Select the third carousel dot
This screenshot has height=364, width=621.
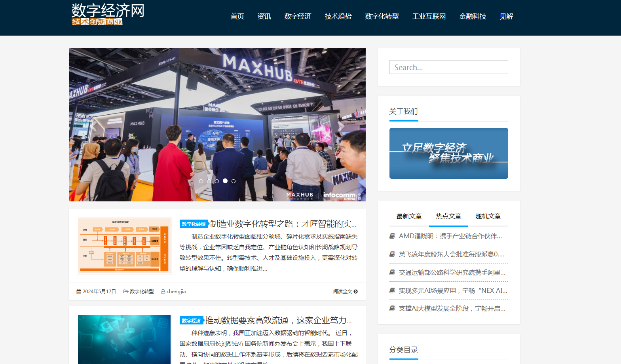click(217, 181)
